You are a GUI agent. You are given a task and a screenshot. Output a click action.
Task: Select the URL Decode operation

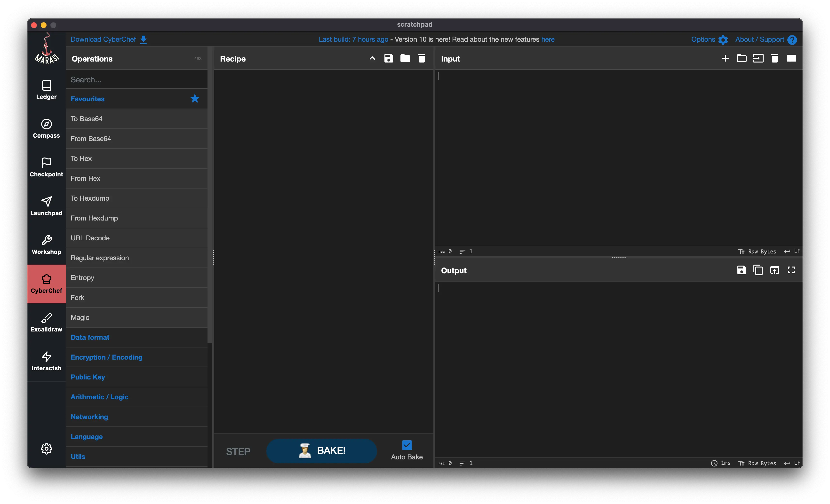coord(136,238)
